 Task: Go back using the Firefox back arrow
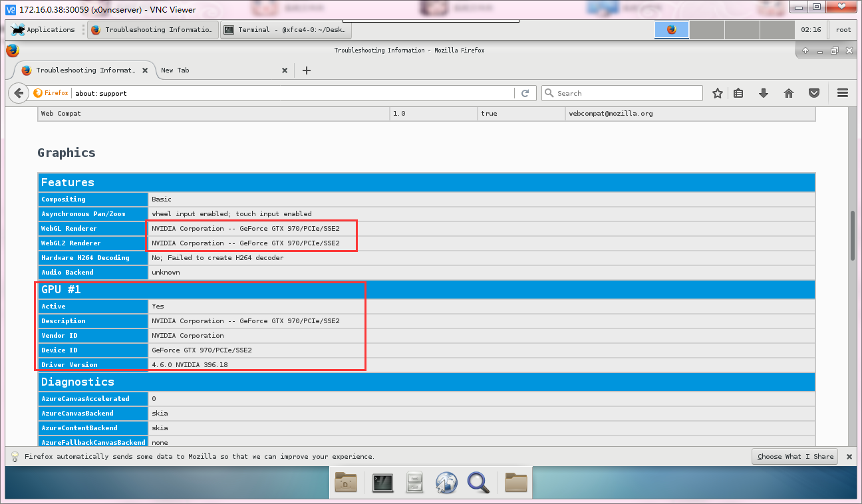[x=19, y=93]
